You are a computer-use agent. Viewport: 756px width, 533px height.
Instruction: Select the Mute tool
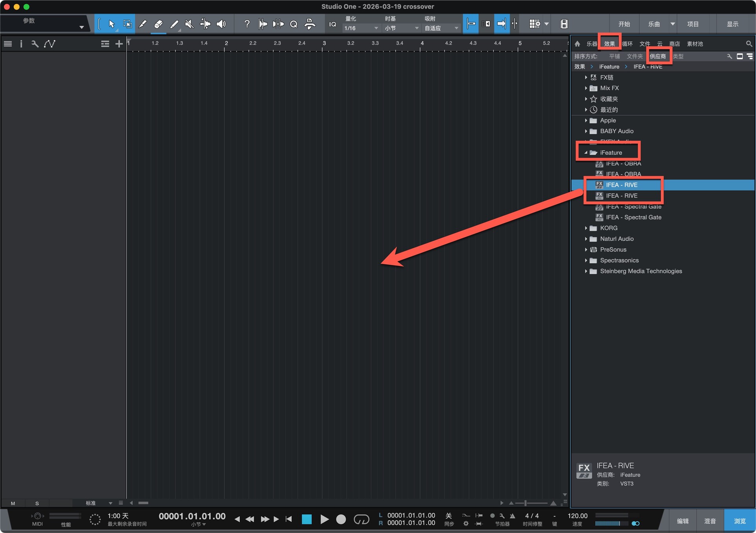click(x=189, y=24)
